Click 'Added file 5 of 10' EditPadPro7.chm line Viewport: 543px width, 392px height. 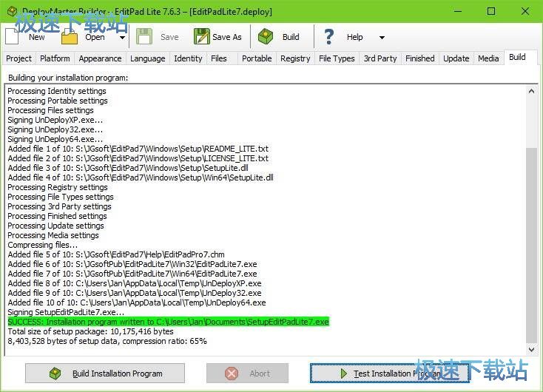[x=116, y=254]
